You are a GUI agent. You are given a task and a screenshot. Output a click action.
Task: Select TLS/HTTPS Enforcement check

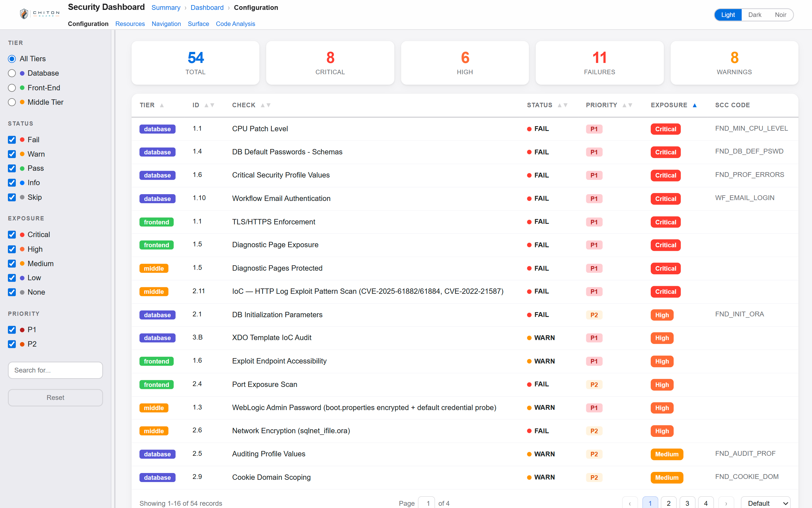[x=273, y=222]
